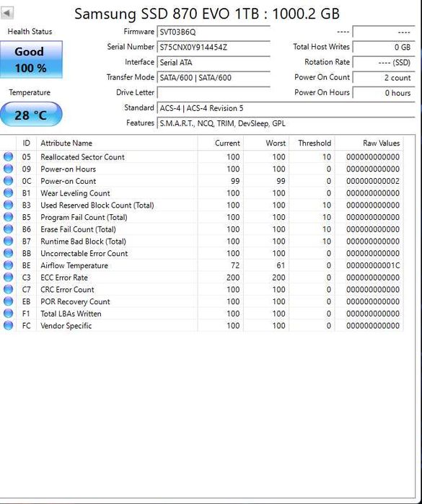Image resolution: width=422 pixels, height=504 pixels.
Task: Click status icon for CRC Error Count
Action: [8, 289]
